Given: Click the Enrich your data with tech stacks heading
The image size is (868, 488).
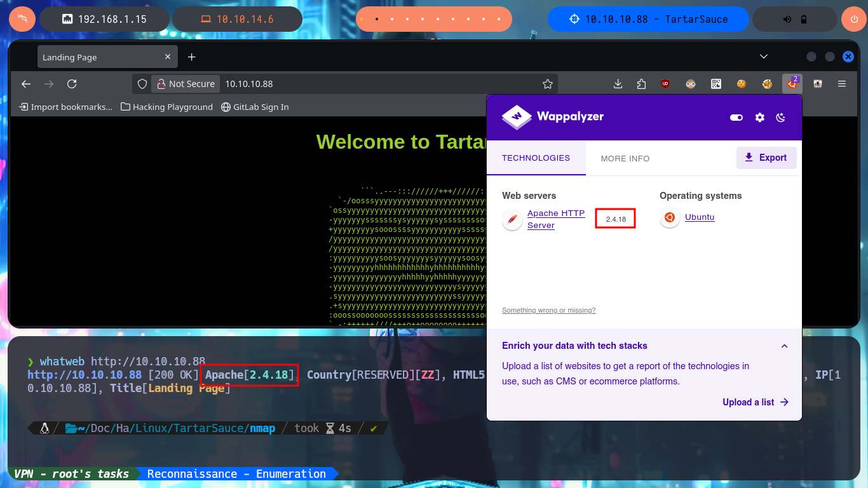Looking at the screenshot, I should (574, 346).
